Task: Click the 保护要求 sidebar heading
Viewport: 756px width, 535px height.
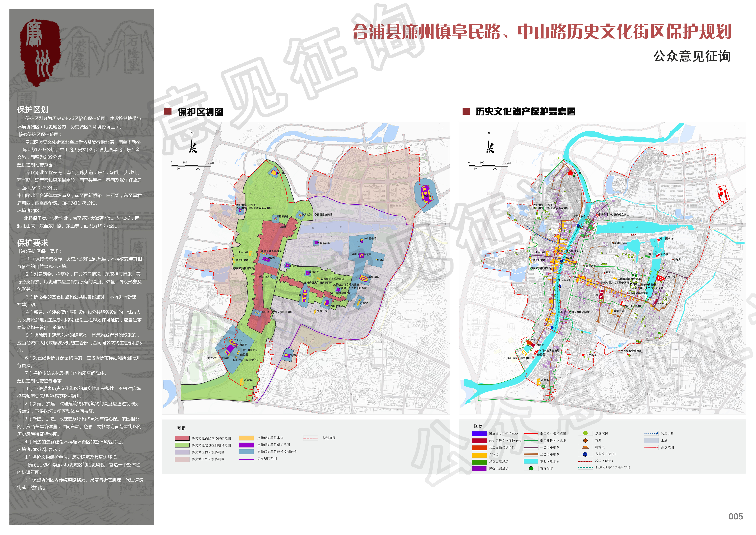Action: tap(33, 243)
